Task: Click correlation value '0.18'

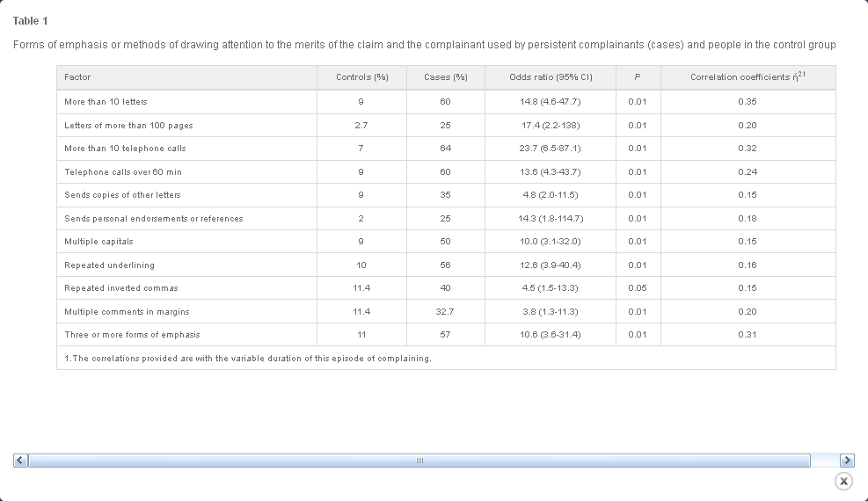Action: click(x=748, y=219)
